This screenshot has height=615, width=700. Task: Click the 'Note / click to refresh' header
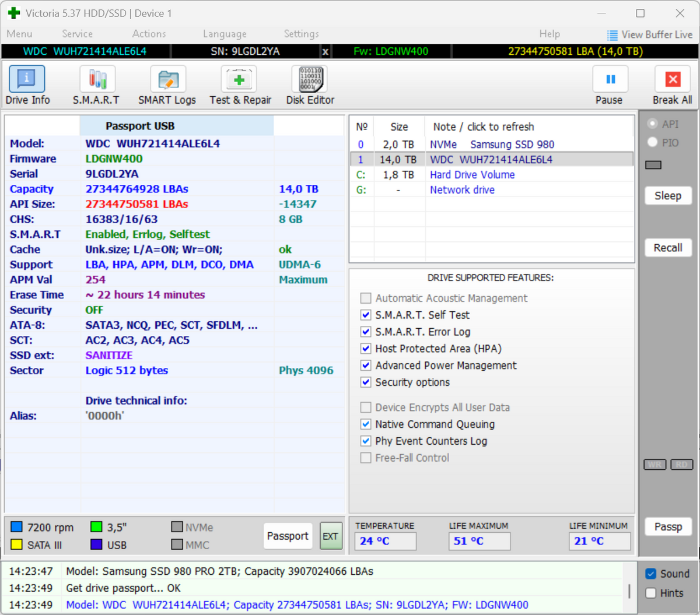click(x=483, y=127)
